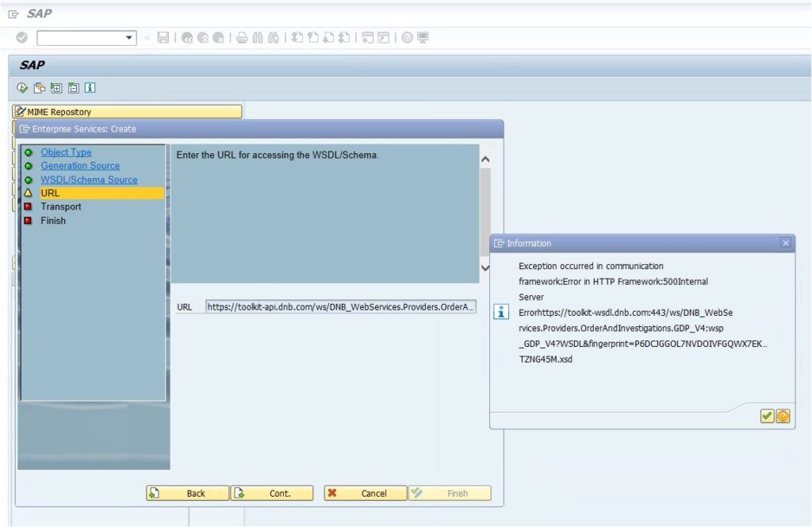The height and width of the screenshot is (527, 812).
Task: Open the MIME Repository button
Action: pos(127,111)
